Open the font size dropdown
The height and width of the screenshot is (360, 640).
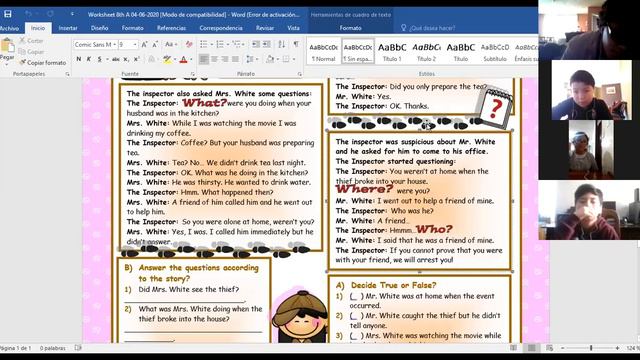pos(135,44)
